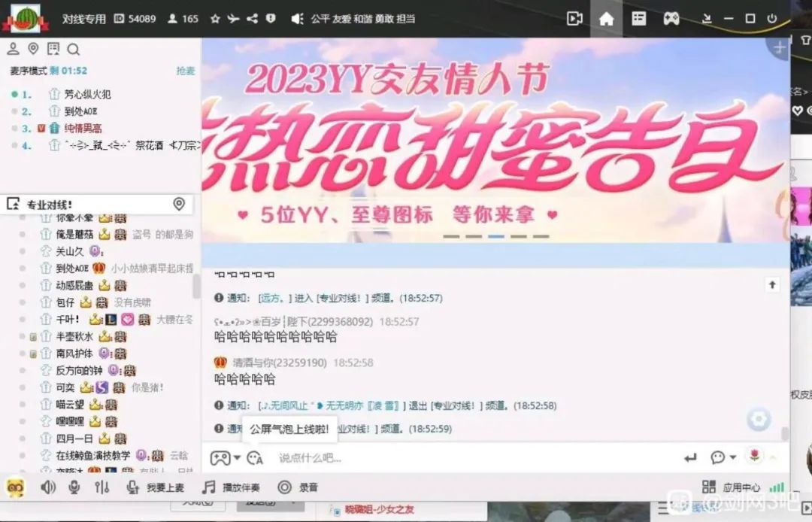
Task: Select user 四月一日 in list
Action: tap(74, 439)
